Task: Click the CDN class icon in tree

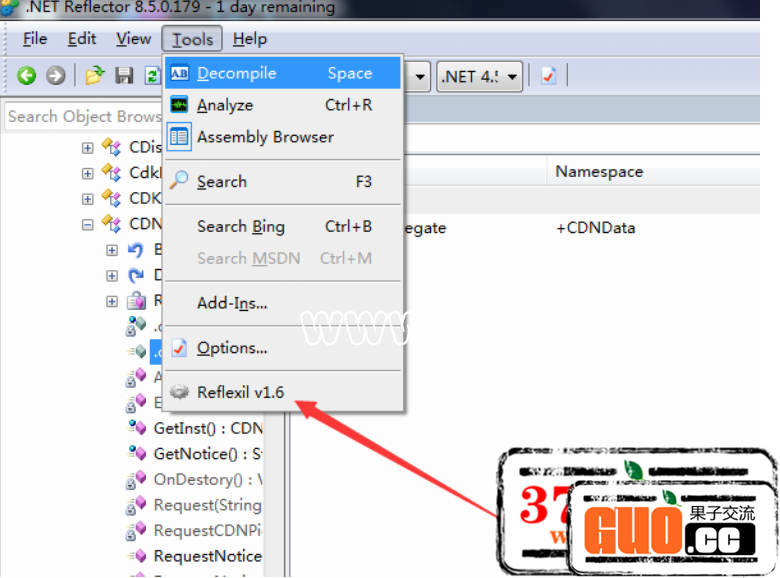Action: click(x=111, y=224)
